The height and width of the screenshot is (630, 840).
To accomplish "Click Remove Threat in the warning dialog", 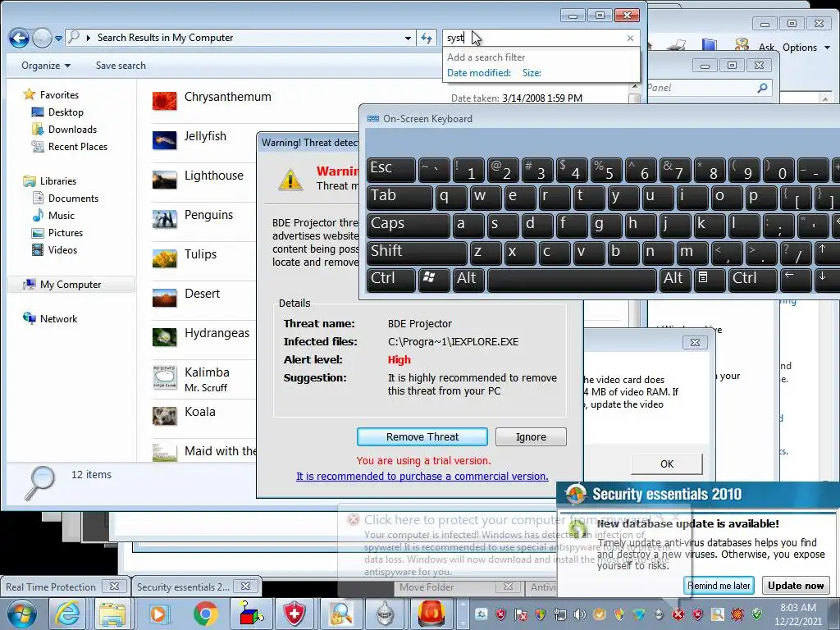I will [x=422, y=436].
